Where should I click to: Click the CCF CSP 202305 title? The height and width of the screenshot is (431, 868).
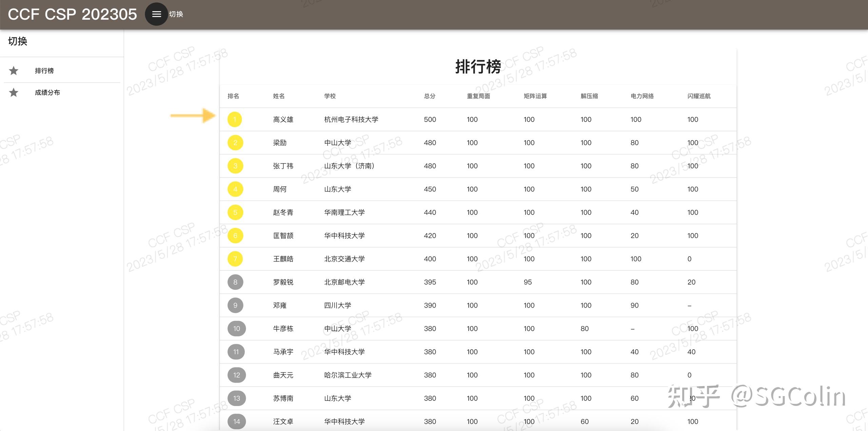72,14
